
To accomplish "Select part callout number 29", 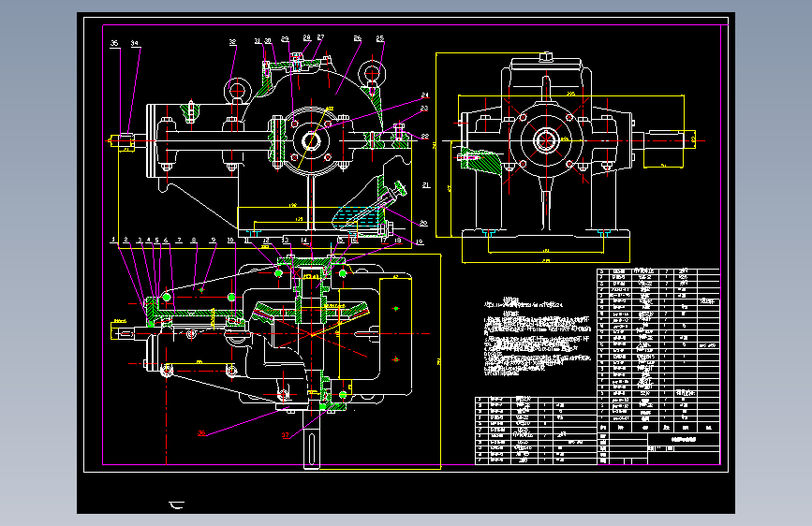I will [x=285, y=39].
